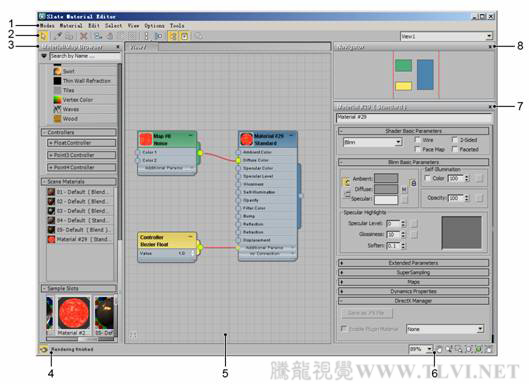This screenshot has height=384, width=529.
Task: Open the Material menu
Action: tap(71, 26)
